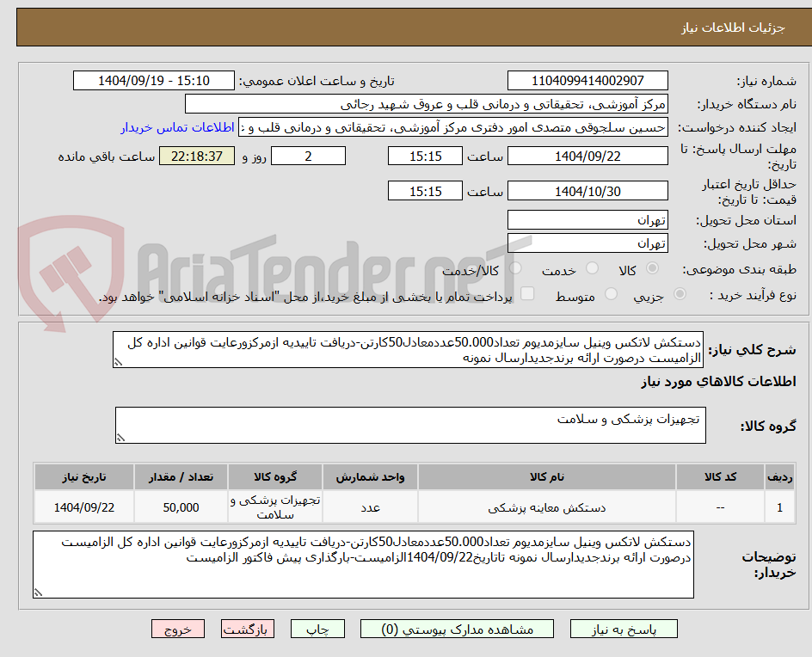Select the کالا radio button under طبقه بندی موضوعی
Viewport: 812px width, 657px height.
[652, 268]
